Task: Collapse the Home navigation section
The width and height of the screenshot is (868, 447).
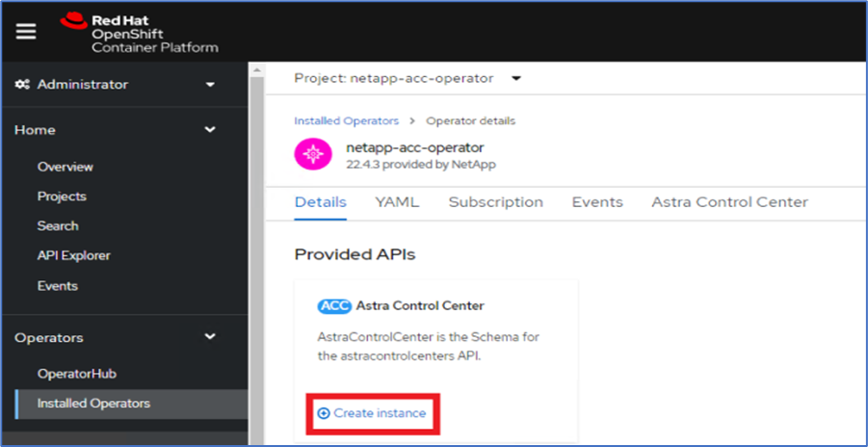Action: point(210,130)
